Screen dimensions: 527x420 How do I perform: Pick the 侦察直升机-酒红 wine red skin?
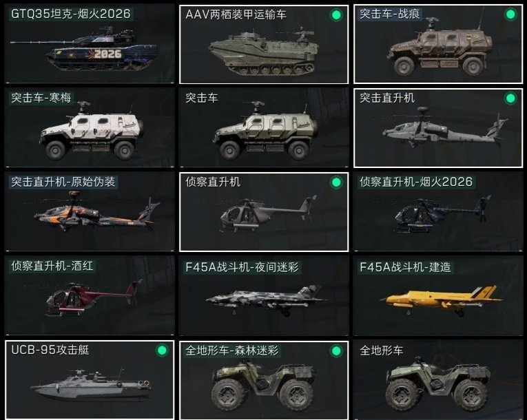90,295
